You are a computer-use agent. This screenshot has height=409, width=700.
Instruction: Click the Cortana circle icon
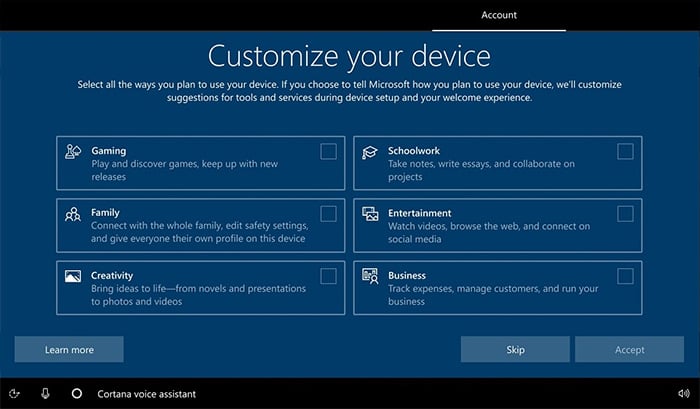77,393
